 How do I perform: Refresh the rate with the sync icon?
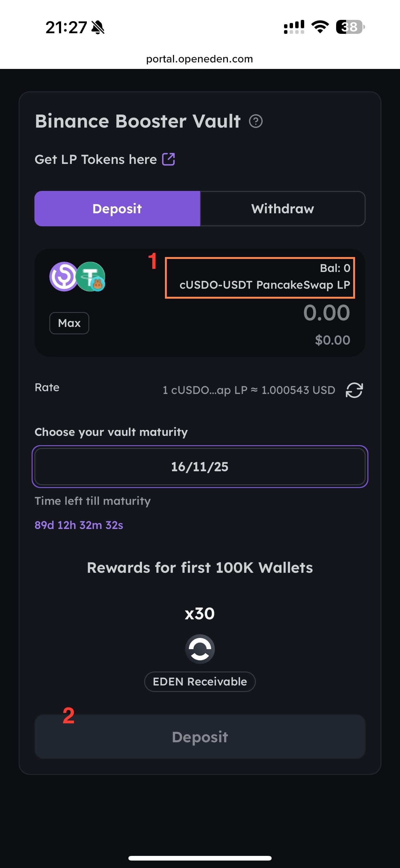(354, 390)
